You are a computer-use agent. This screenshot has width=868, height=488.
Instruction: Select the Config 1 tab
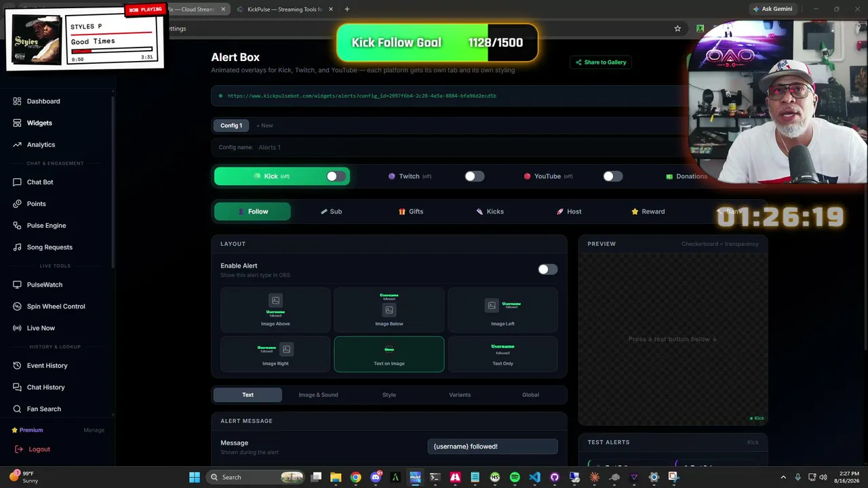(x=231, y=125)
